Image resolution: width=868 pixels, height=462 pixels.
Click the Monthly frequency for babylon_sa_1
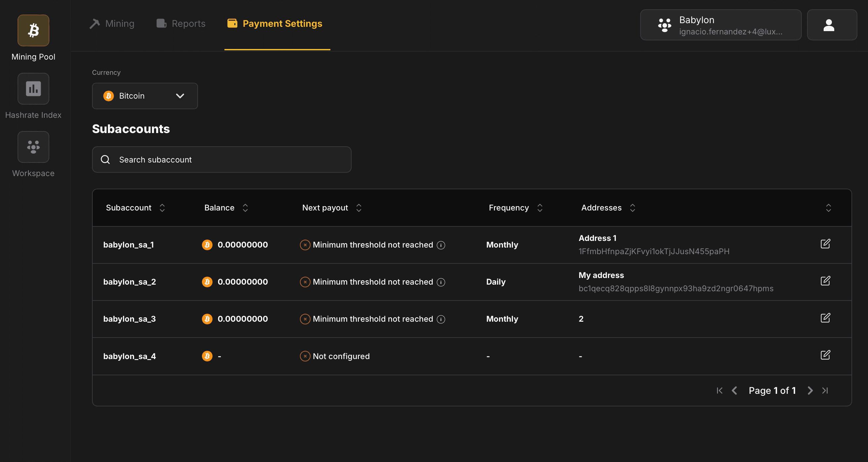click(502, 245)
